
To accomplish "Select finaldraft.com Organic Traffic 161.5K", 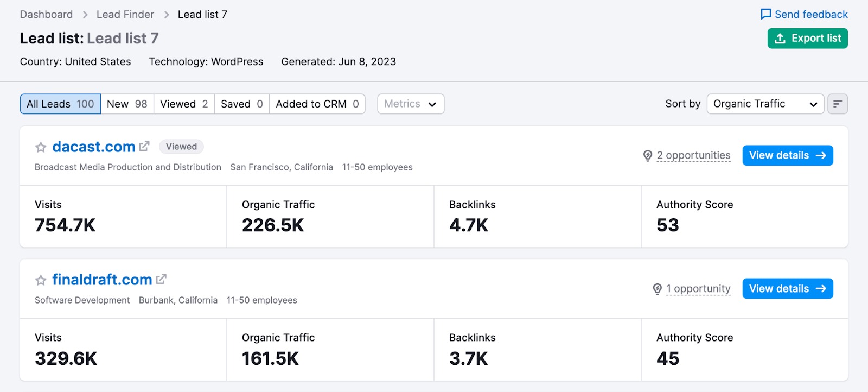I will coord(270,358).
